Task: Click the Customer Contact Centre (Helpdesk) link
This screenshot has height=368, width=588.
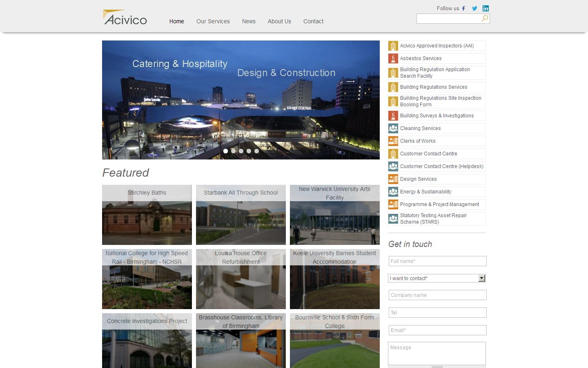Action: 442,166
